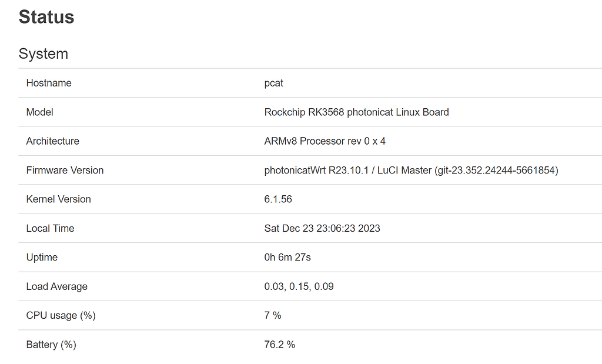This screenshot has height=364, width=602.
Task: Click the Status page heading
Action: 45,17
